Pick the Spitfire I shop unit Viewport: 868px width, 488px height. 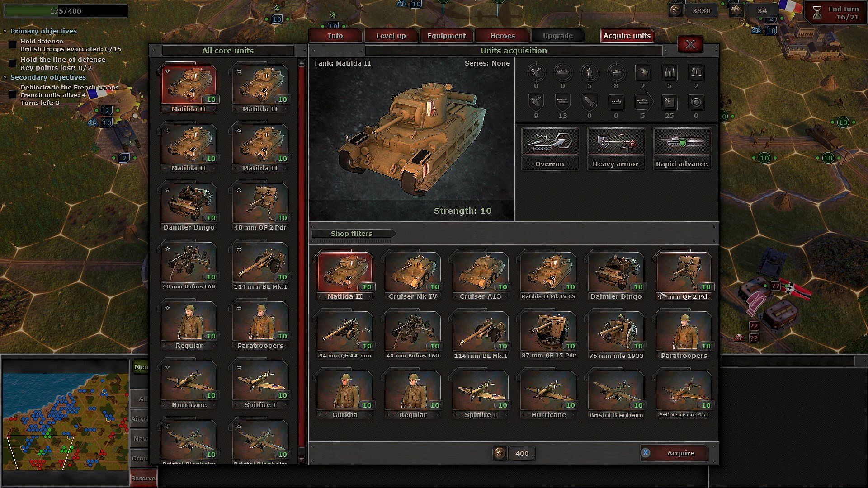[x=480, y=391]
